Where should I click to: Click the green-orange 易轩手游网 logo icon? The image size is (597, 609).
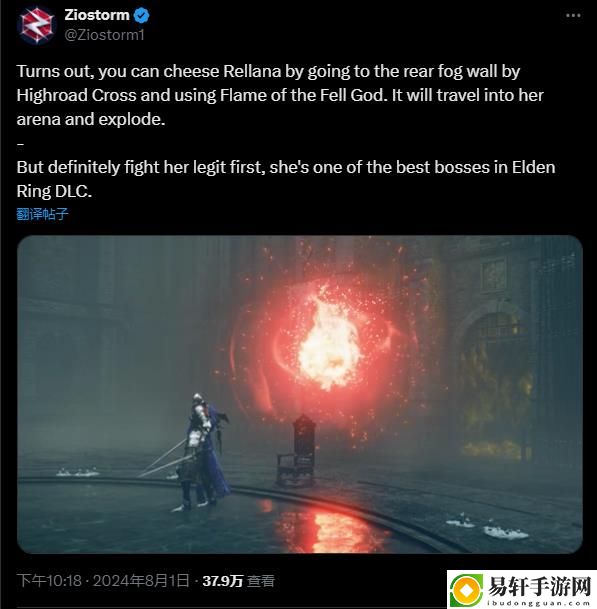click(x=466, y=590)
